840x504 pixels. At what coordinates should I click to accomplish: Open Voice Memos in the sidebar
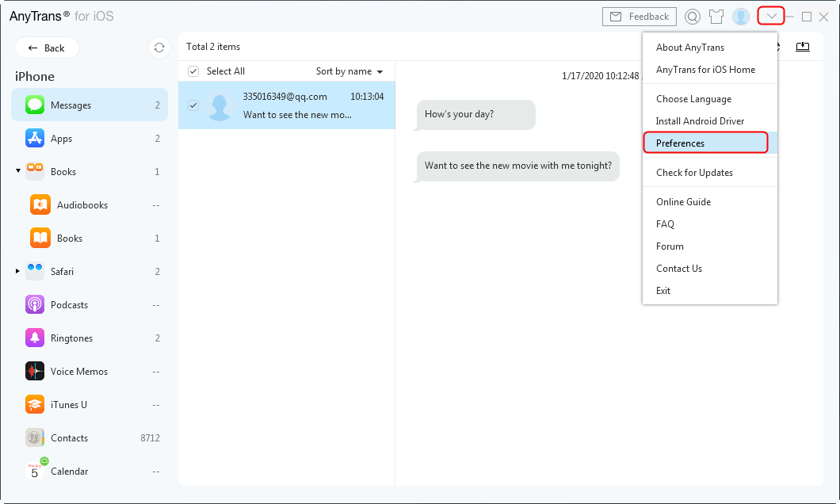coord(78,372)
